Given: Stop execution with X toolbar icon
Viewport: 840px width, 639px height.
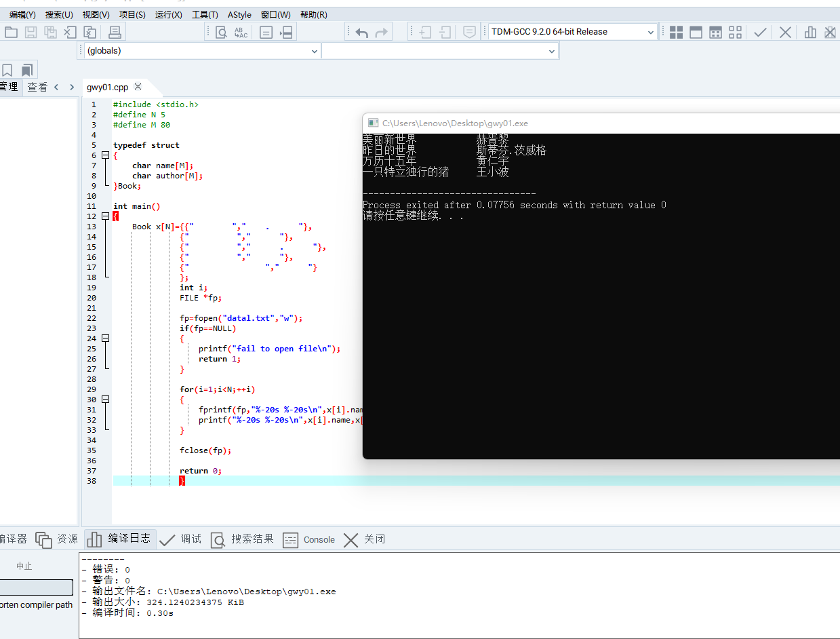Looking at the screenshot, I should point(785,32).
